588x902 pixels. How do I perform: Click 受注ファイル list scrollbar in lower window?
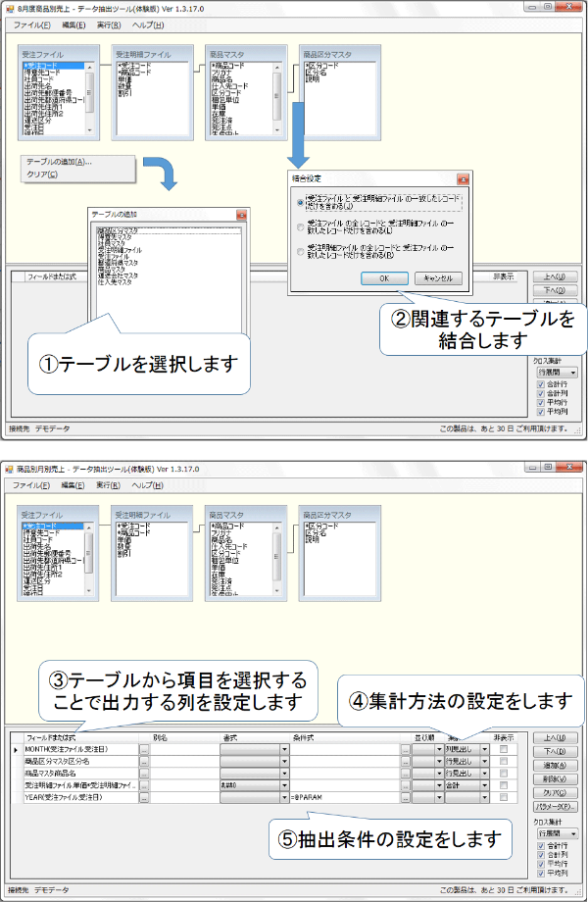point(89,559)
